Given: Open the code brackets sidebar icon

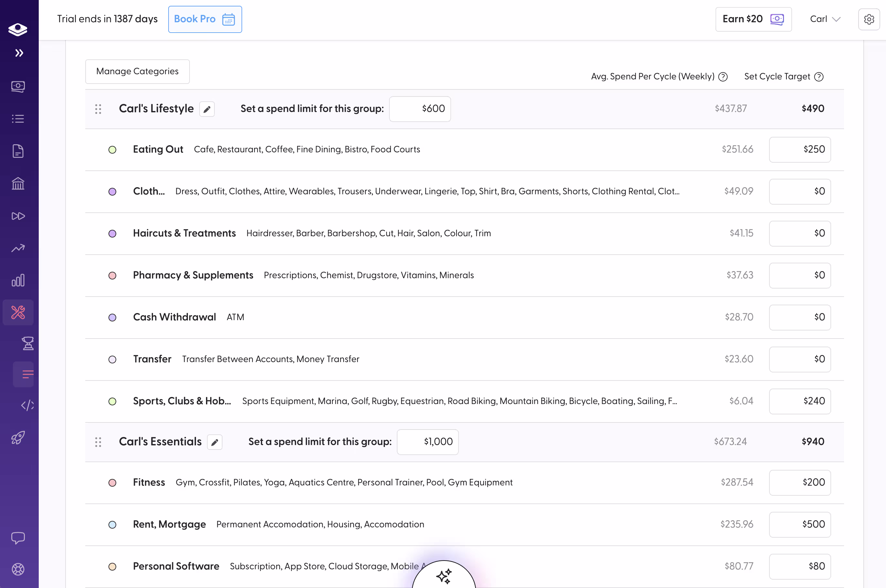Looking at the screenshot, I should [28, 405].
